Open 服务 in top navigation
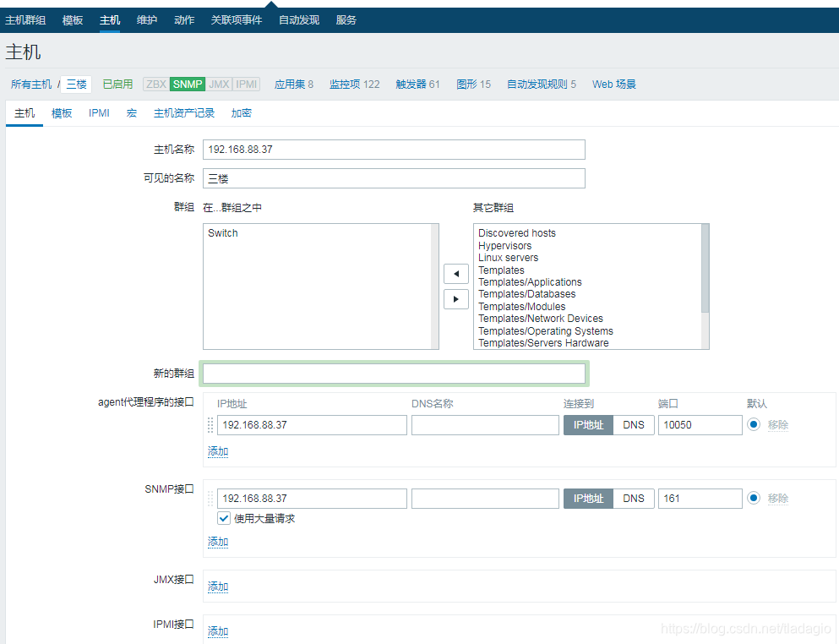Image resolution: width=839 pixels, height=644 pixels. [346, 20]
